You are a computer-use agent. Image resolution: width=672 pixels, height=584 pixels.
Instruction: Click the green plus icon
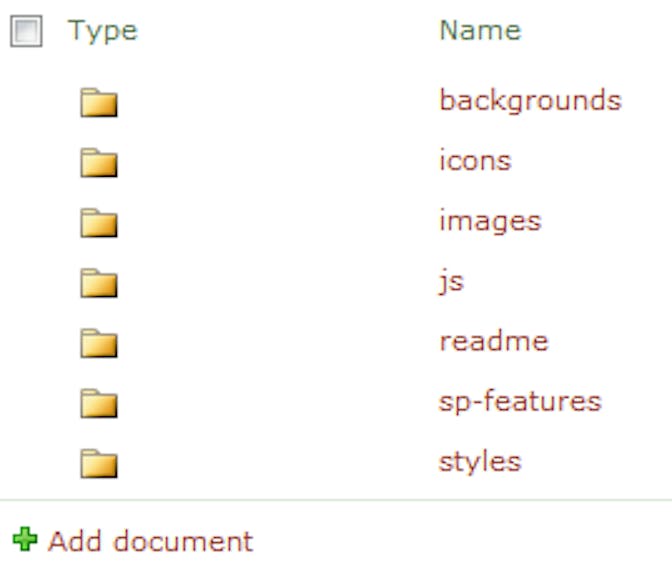pyautogui.click(x=24, y=541)
